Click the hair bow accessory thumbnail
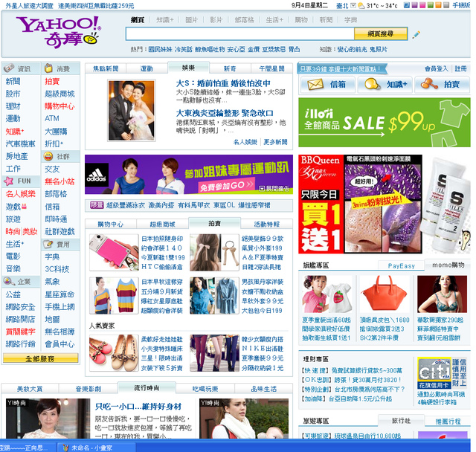476x452 pixels. 214,253
